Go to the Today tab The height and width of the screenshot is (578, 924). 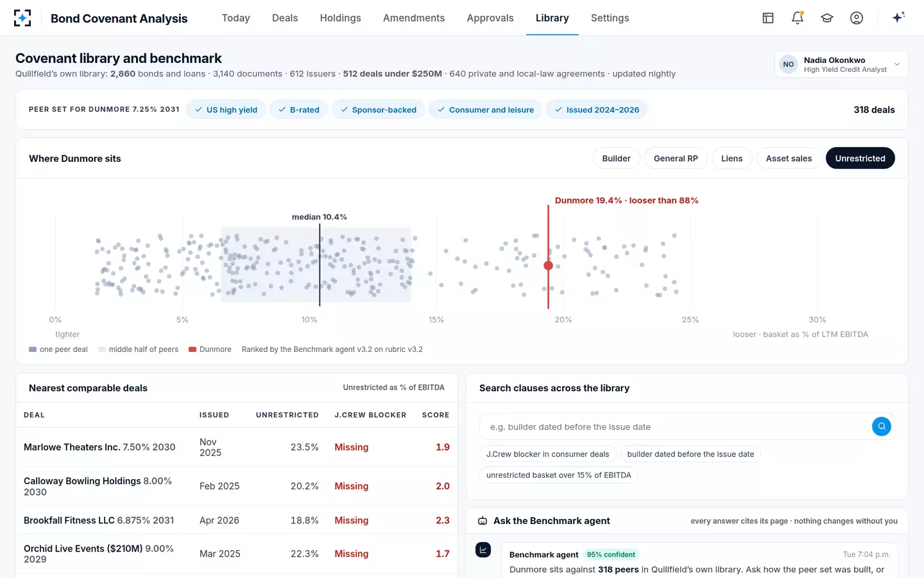click(235, 18)
